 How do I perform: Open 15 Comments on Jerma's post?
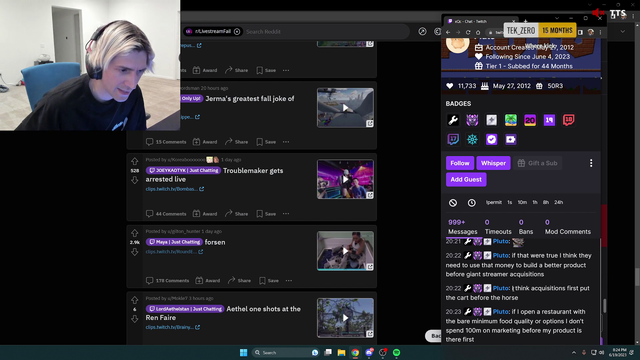click(166, 142)
